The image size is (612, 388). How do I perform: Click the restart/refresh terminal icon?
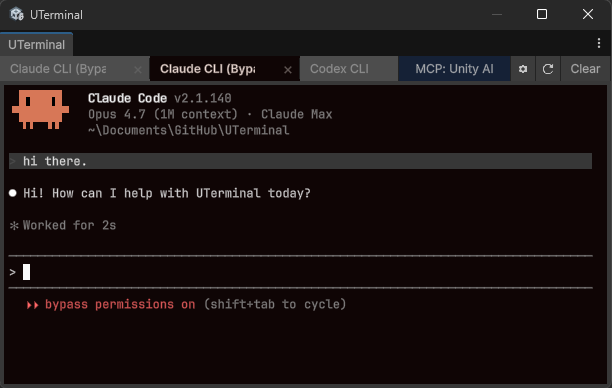pos(548,69)
